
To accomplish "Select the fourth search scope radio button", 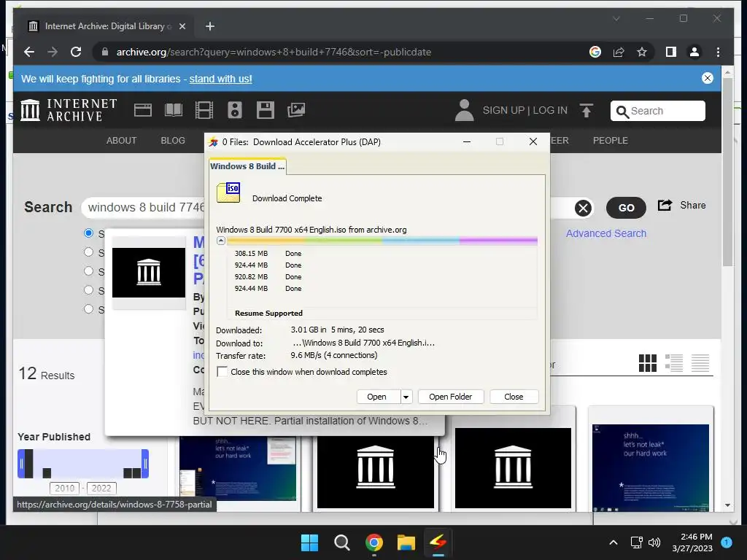I will (x=88, y=290).
